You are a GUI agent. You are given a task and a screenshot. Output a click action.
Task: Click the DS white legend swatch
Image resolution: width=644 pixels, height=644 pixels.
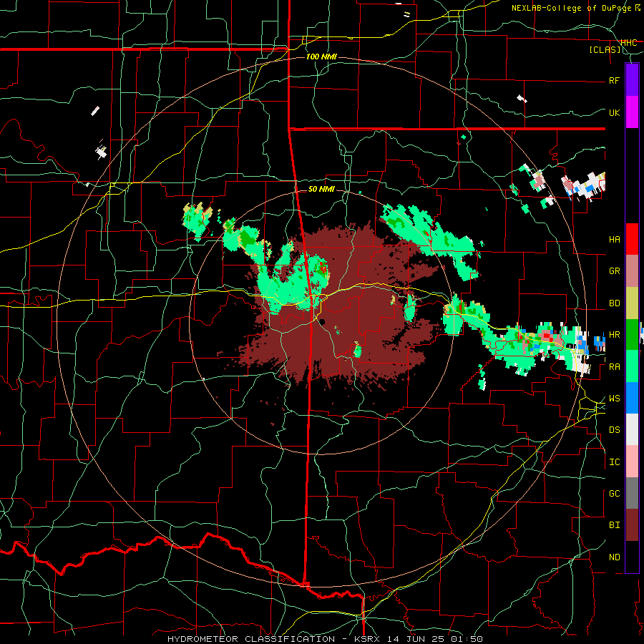tap(632, 429)
